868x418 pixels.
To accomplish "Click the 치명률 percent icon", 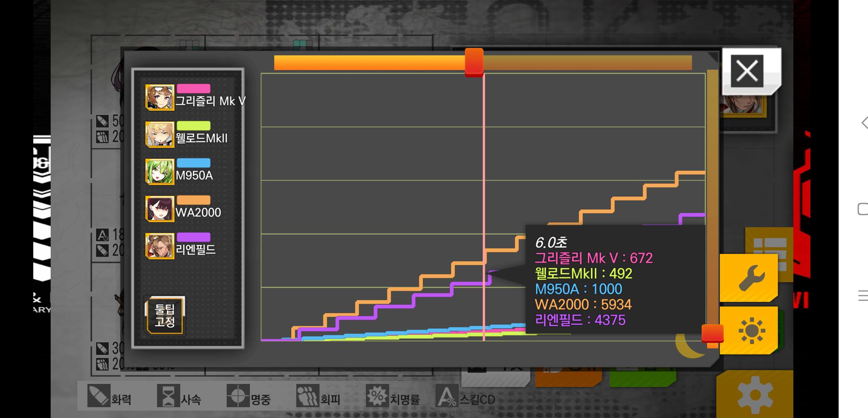I will pos(377,396).
